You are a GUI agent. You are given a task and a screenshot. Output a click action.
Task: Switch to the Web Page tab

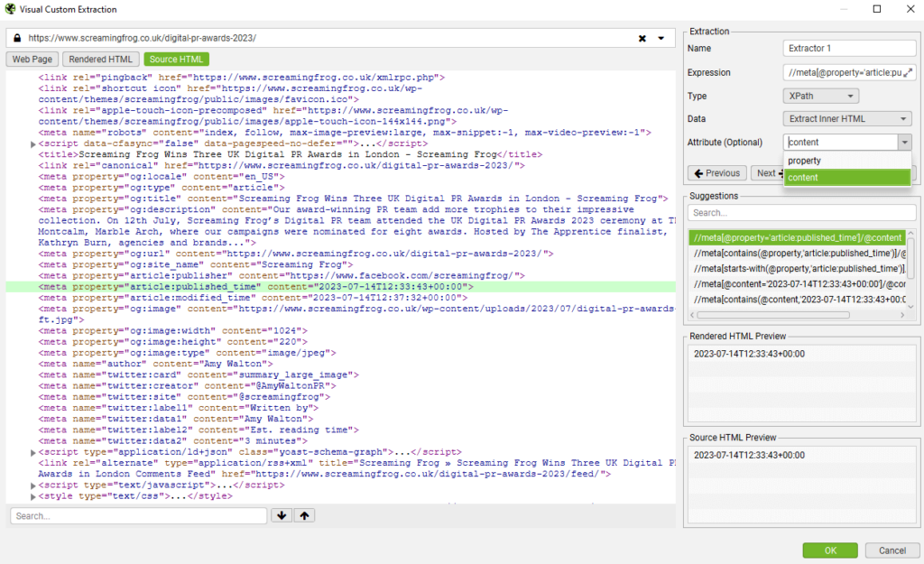point(32,59)
